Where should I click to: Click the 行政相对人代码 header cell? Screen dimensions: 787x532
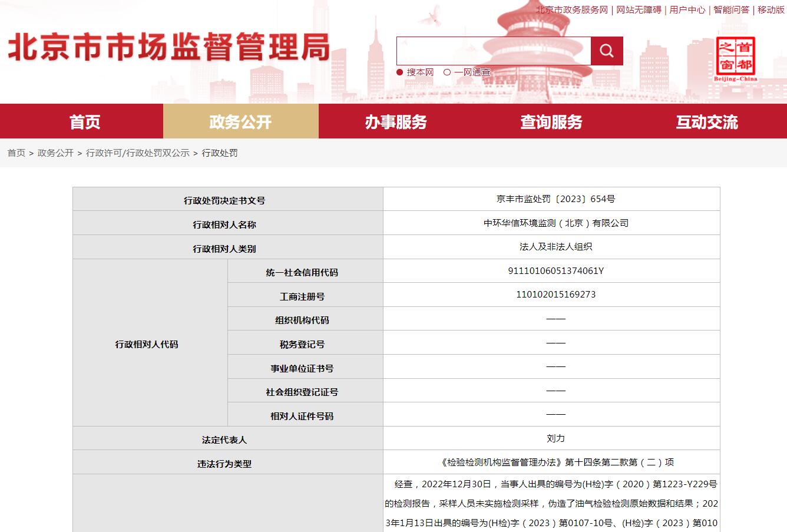[x=150, y=343]
